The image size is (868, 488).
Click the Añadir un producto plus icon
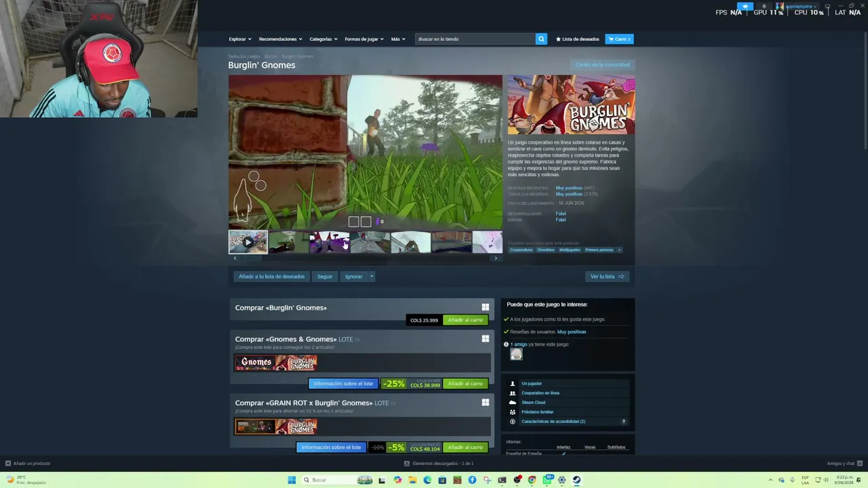tap(8, 464)
